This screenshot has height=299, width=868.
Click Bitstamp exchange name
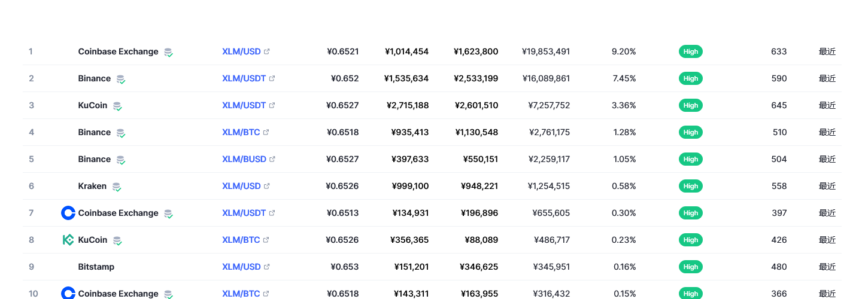tap(96, 267)
